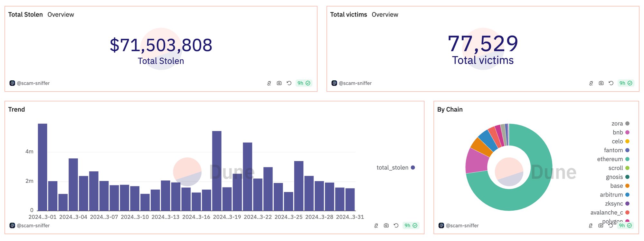644x241 pixels.
Task: Click the orange base color dot in legend
Action: tap(627, 186)
